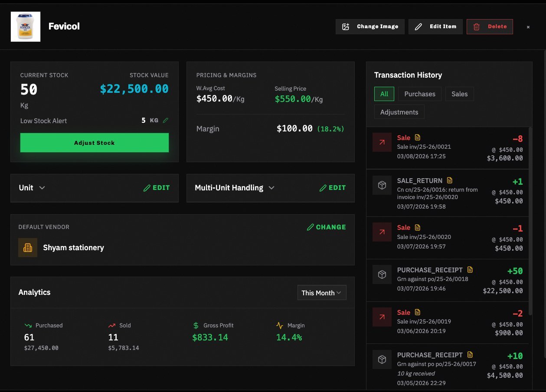Click the 14.4% analytics margin
Image resolution: width=546 pixels, height=392 pixels.
point(289,337)
